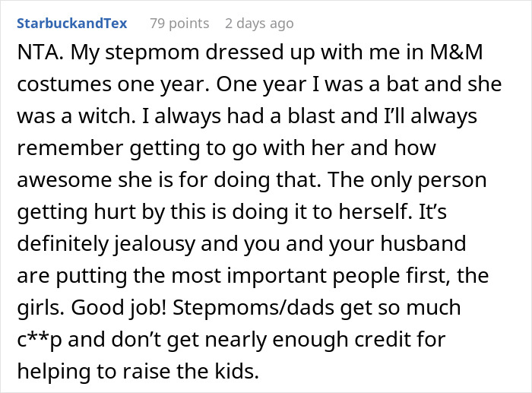
Task: Click the 2 days ago timestamp
Action: (x=260, y=24)
